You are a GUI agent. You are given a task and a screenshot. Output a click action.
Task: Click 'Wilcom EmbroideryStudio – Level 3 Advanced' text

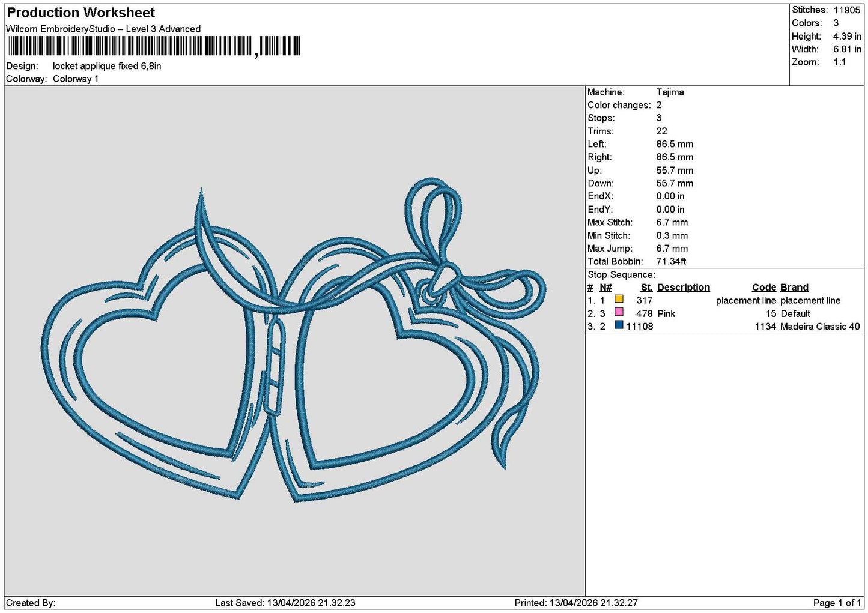pyautogui.click(x=103, y=29)
